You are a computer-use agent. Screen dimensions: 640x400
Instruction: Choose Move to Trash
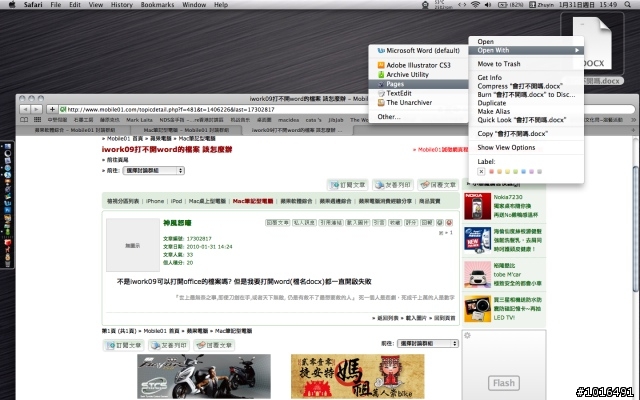point(526,64)
